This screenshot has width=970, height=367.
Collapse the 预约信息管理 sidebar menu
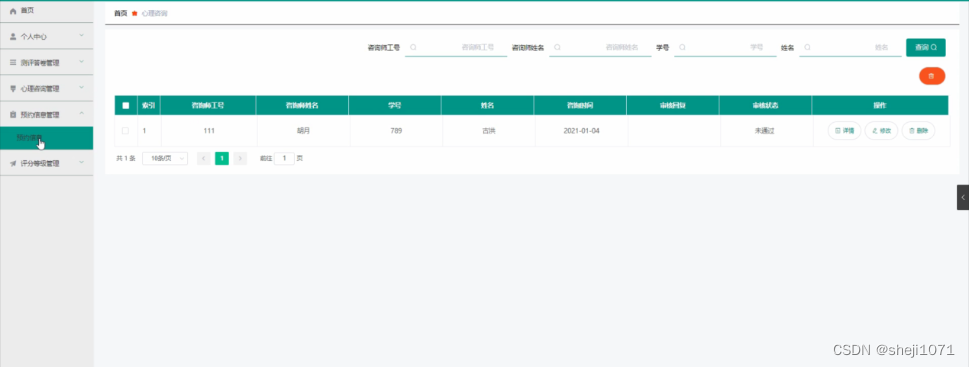(x=46, y=114)
